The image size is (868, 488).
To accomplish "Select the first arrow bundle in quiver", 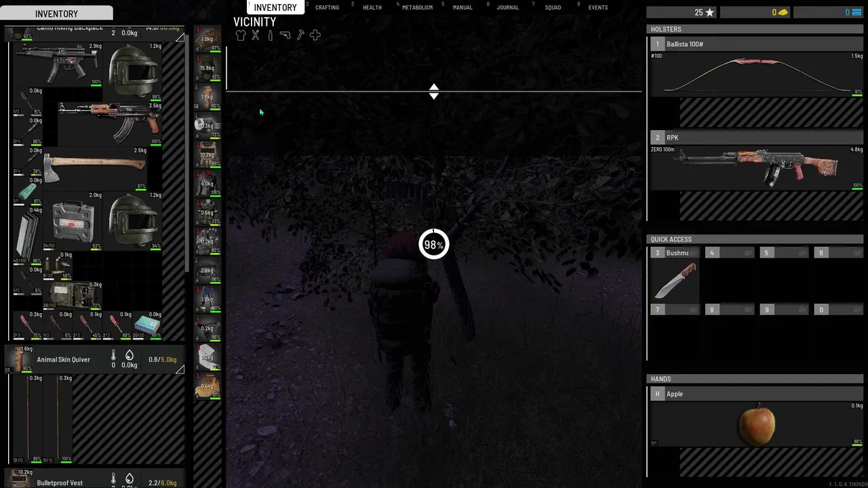I will tap(28, 419).
